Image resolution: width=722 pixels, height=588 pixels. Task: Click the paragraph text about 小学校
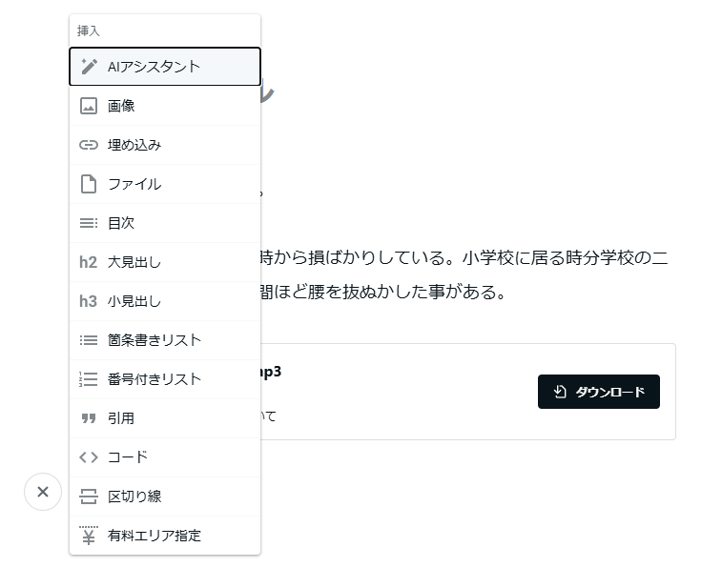pos(464,274)
